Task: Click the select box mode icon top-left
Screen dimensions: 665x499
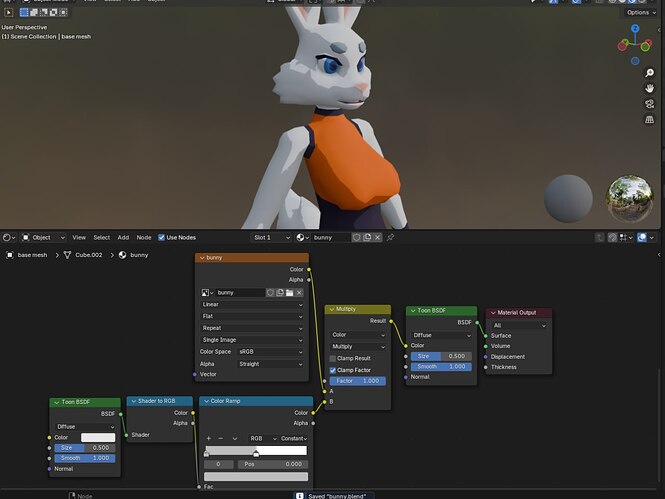Action: (24, 12)
